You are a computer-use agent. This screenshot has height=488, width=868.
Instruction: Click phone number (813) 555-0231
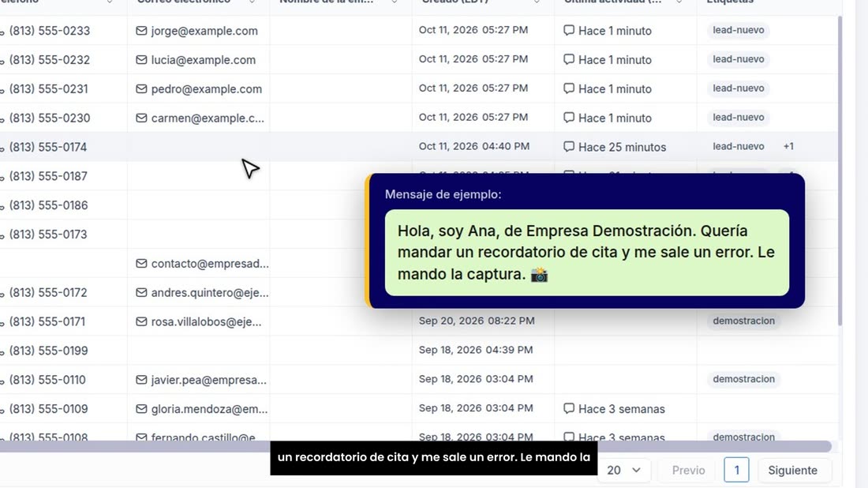(x=48, y=89)
